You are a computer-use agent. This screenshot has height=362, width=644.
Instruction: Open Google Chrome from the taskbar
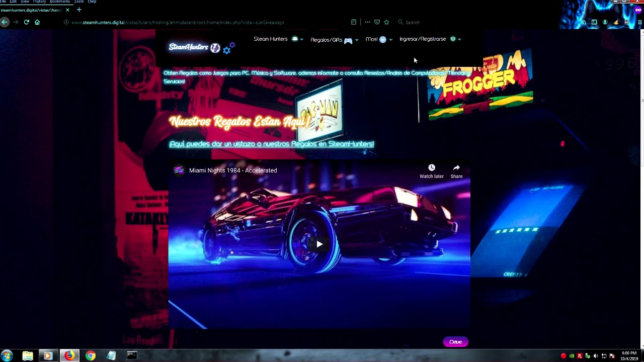[90, 356]
